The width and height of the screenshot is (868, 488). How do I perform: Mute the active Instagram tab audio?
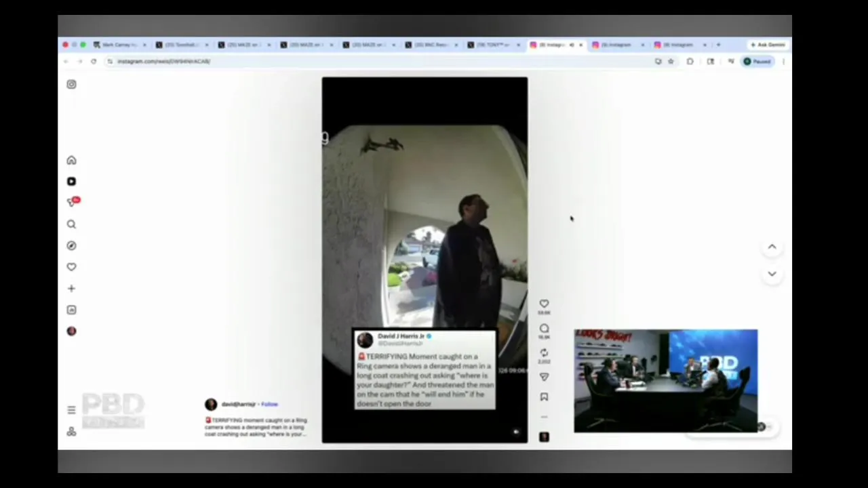(x=571, y=45)
